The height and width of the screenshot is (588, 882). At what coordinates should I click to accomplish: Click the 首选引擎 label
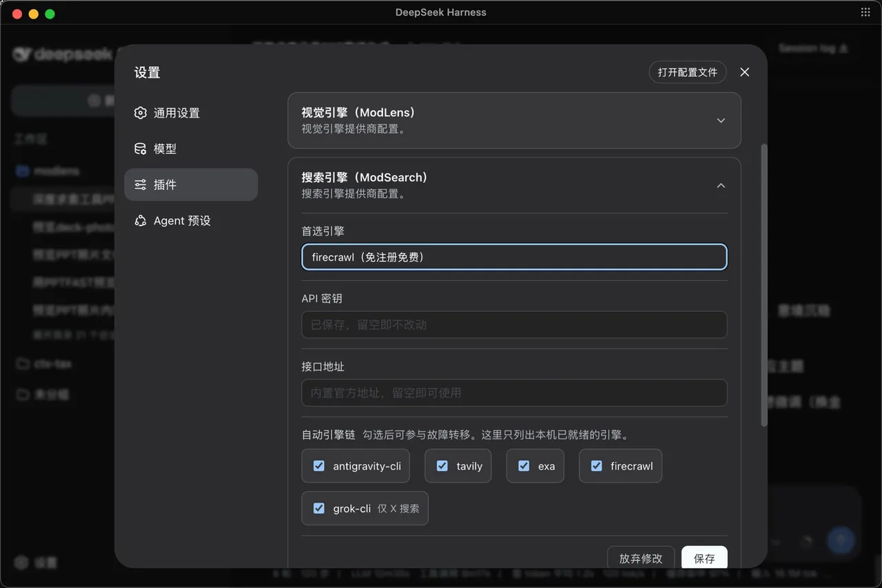pos(323,231)
